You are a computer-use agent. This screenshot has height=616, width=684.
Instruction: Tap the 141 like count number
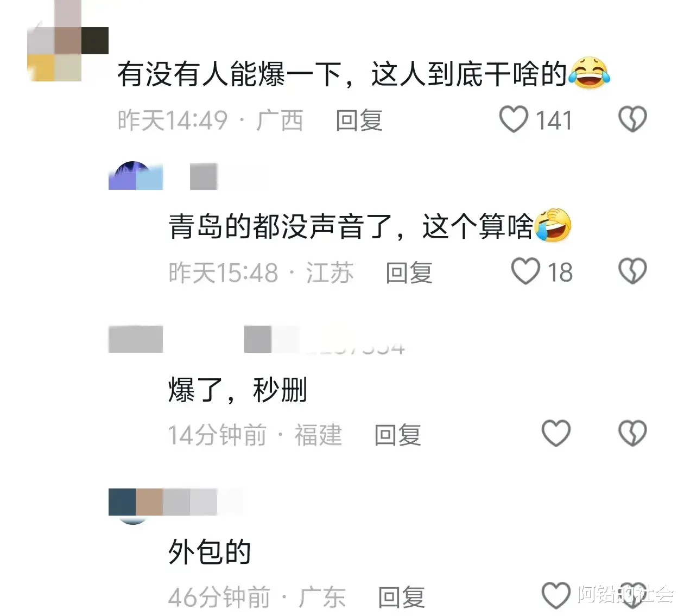pos(554,120)
